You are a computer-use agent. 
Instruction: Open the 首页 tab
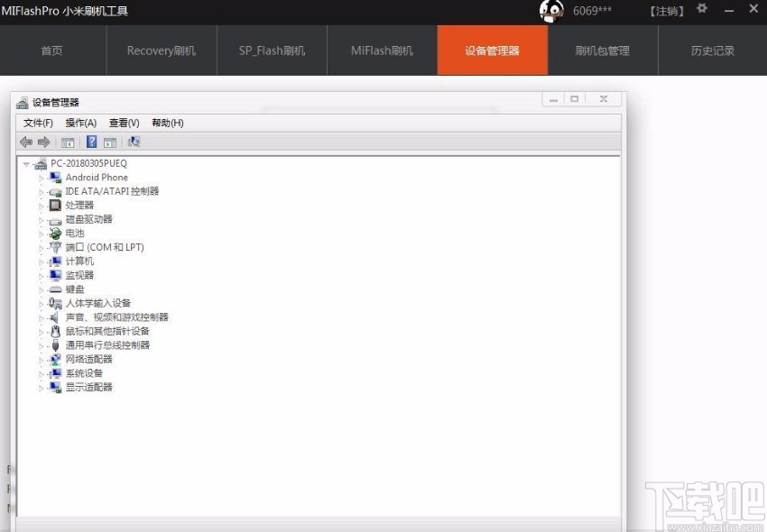[x=52, y=50]
